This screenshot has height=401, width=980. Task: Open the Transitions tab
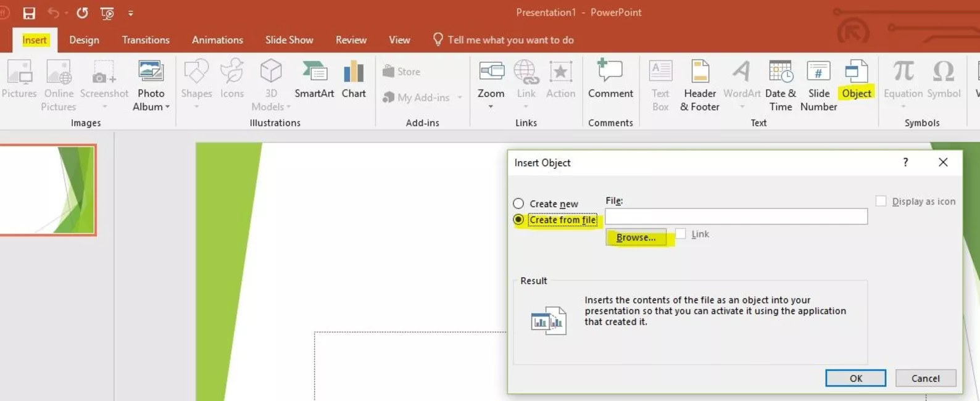point(146,40)
